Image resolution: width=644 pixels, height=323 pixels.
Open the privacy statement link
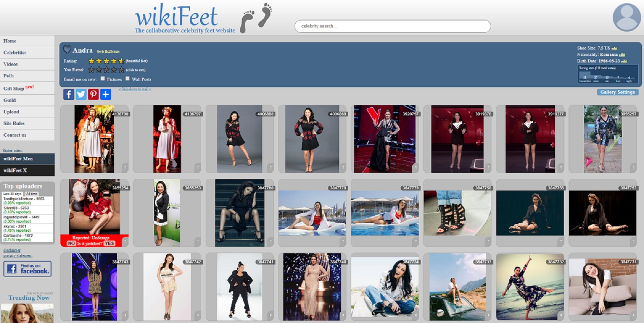click(x=18, y=255)
